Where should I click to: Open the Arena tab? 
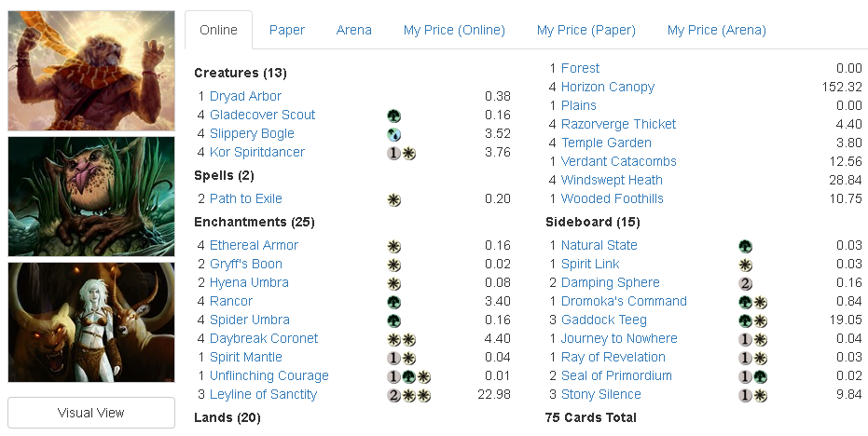tap(354, 30)
